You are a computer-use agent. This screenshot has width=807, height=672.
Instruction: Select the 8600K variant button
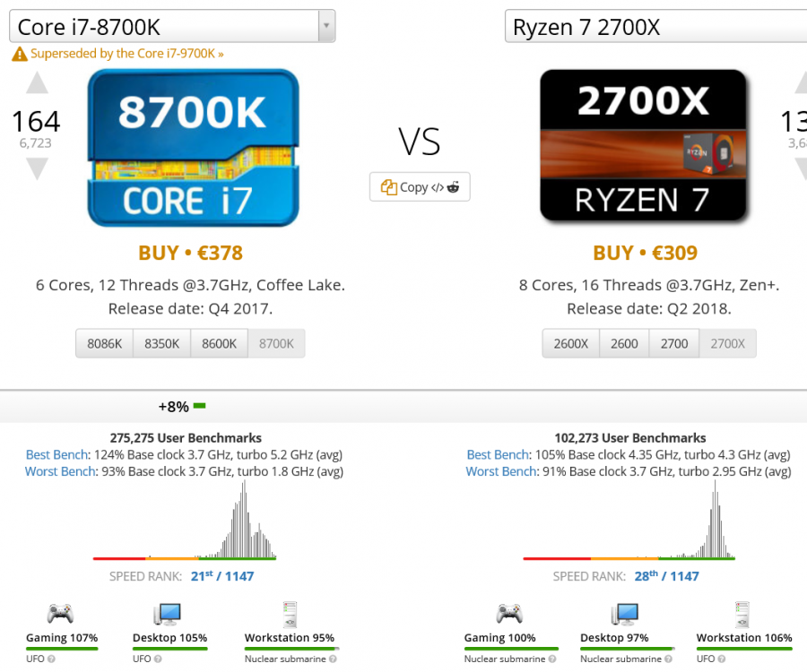(220, 343)
